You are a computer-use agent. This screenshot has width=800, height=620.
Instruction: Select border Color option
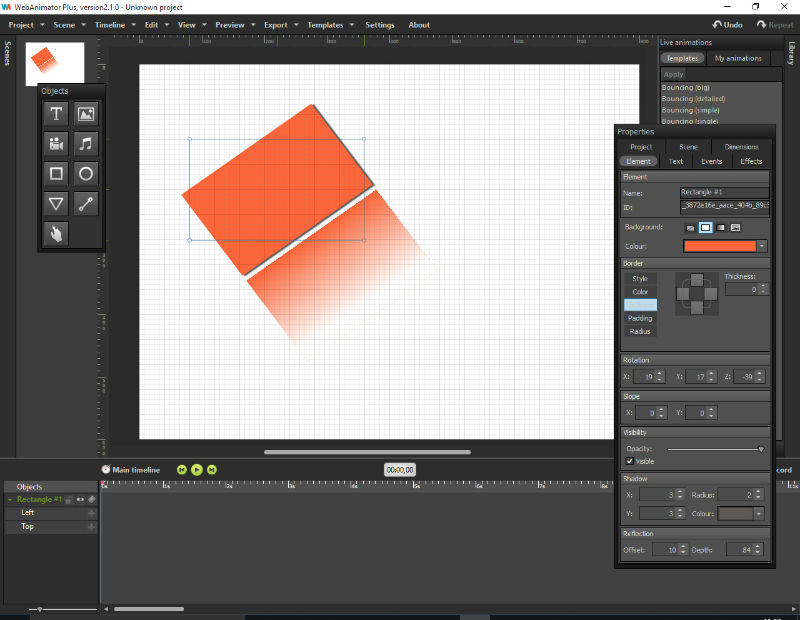coord(640,292)
